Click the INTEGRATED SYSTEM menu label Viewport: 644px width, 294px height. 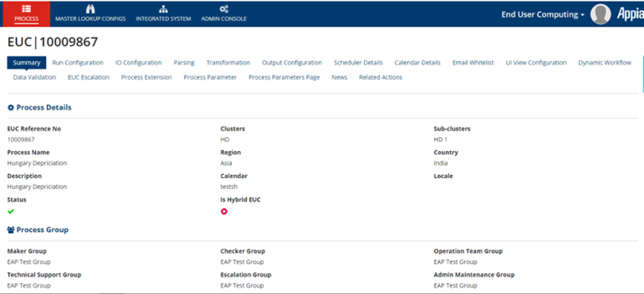163,19
